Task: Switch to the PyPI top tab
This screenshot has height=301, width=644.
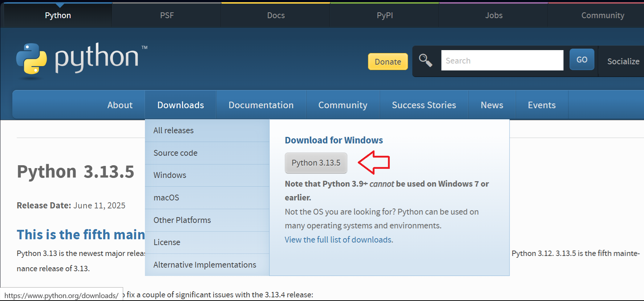Action: (x=385, y=15)
